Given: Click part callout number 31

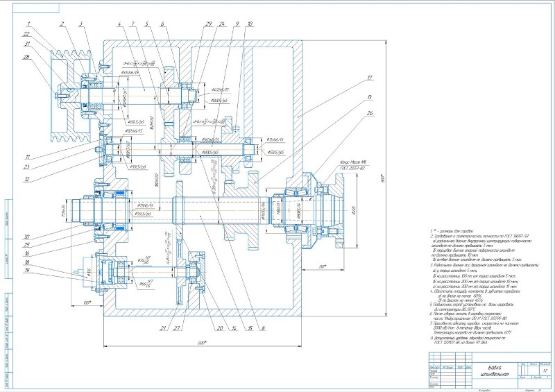Looking at the screenshot, I should click(x=27, y=44).
